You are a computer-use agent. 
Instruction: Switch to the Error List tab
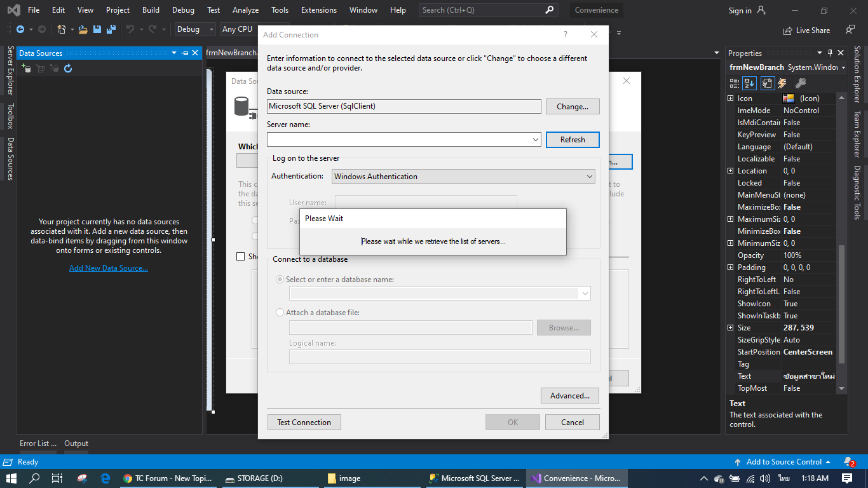click(x=38, y=444)
